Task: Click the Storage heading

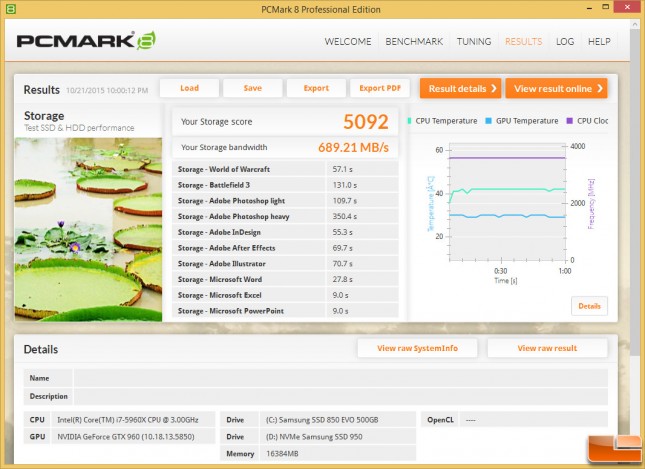Action: pyautogui.click(x=44, y=116)
